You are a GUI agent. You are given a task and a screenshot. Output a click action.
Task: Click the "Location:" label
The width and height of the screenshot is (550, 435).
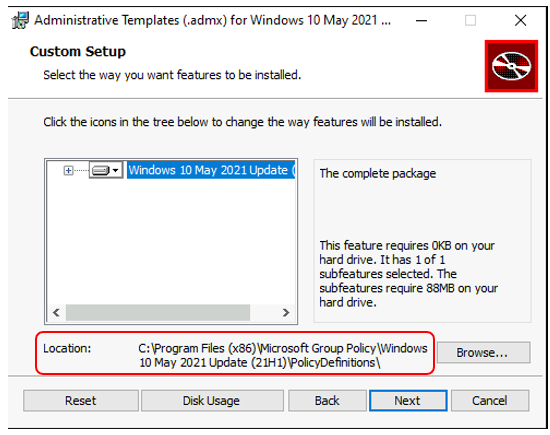click(x=67, y=348)
